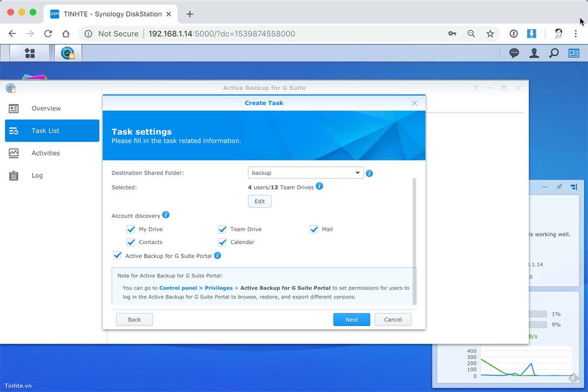Click info icon beside Team Drives count
Image resolution: width=588 pixels, height=392 pixels.
click(319, 186)
